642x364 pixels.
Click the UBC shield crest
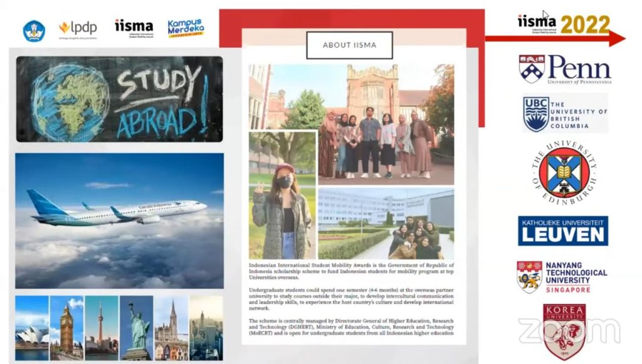click(x=536, y=114)
